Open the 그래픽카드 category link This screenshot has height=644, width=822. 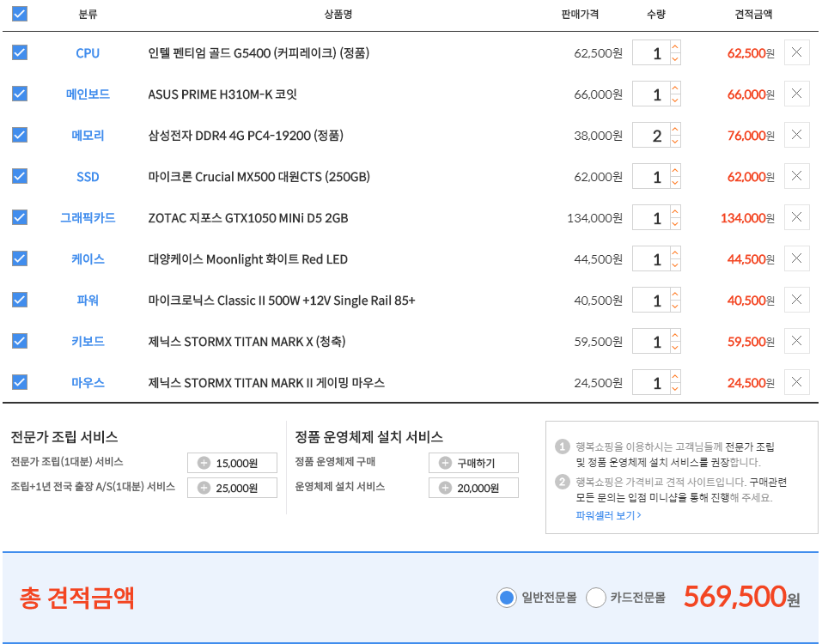tap(88, 217)
